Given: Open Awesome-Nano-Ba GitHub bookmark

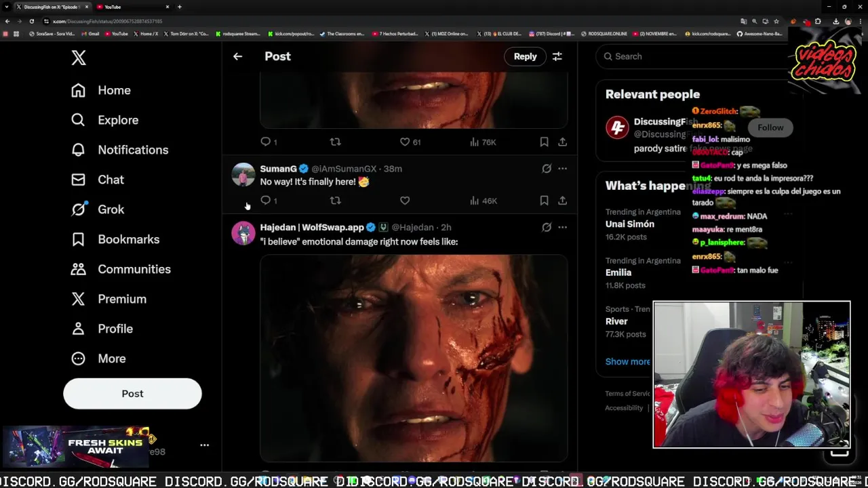Looking at the screenshot, I should point(759,33).
